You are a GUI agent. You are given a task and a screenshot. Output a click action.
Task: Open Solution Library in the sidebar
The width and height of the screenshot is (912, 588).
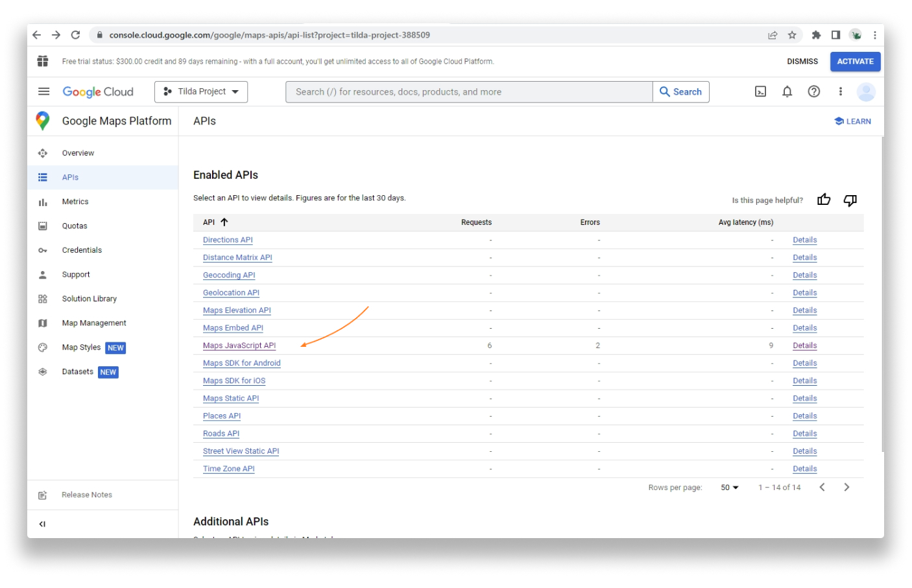tap(102, 299)
